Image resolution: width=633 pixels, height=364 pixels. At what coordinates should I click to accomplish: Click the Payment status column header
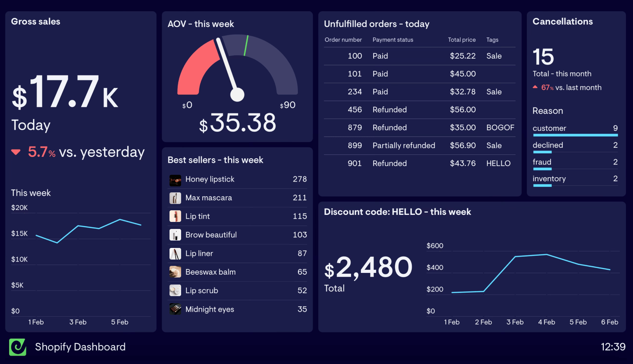[x=392, y=40]
